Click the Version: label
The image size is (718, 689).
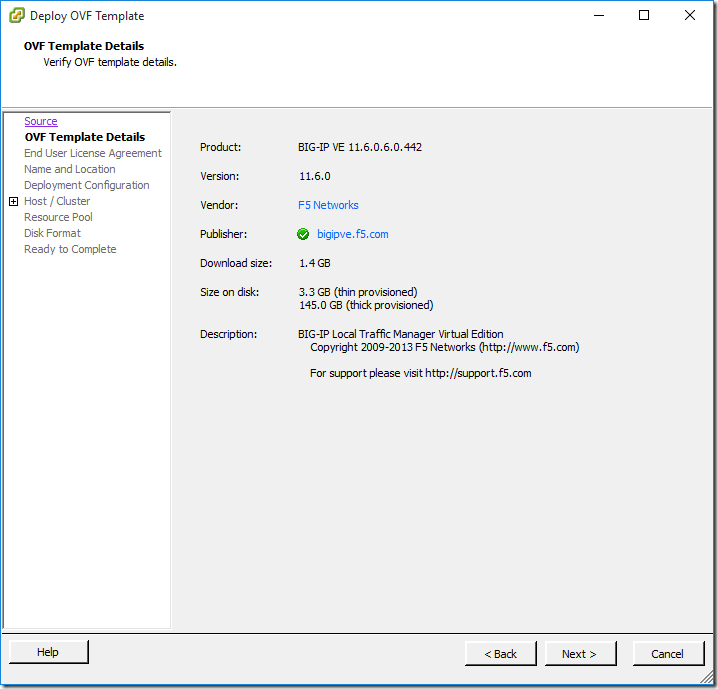coord(219,176)
